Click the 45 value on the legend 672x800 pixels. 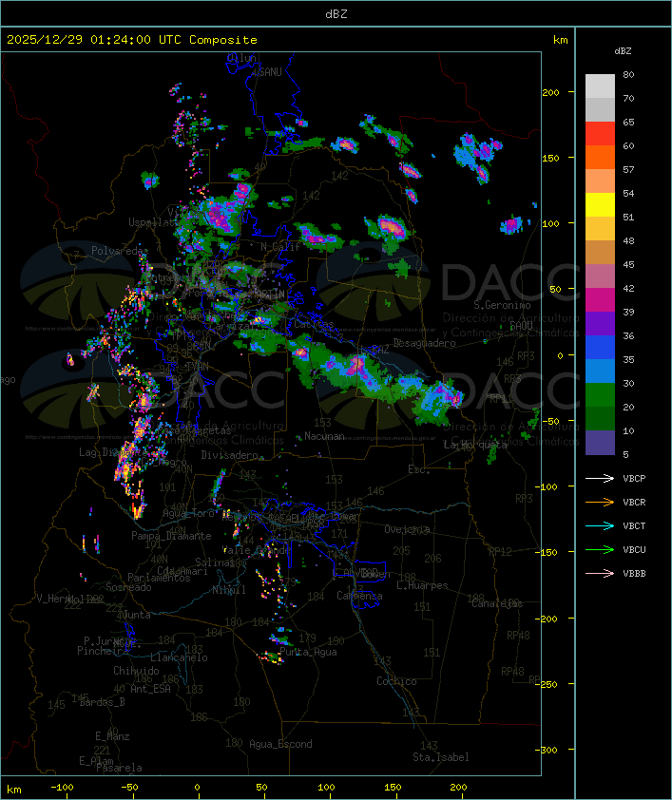pyautogui.click(x=628, y=264)
